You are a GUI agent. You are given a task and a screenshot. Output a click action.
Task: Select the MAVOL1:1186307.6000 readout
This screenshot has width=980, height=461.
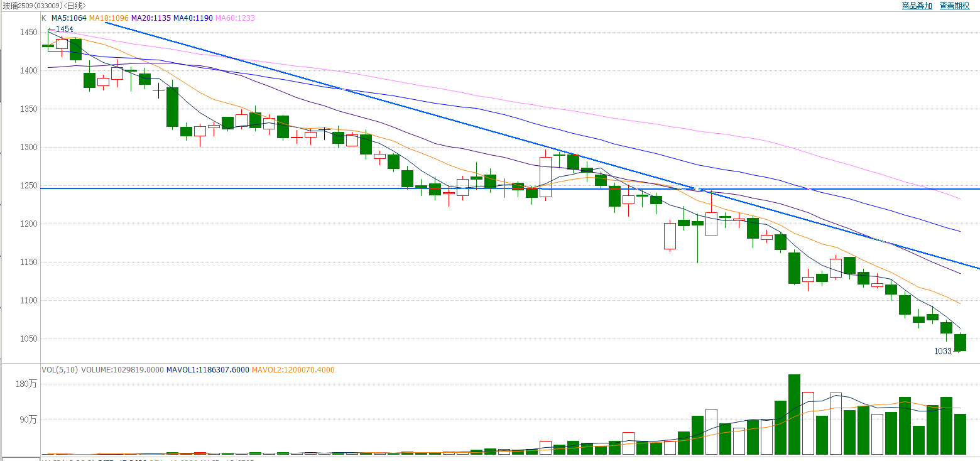click(x=207, y=370)
